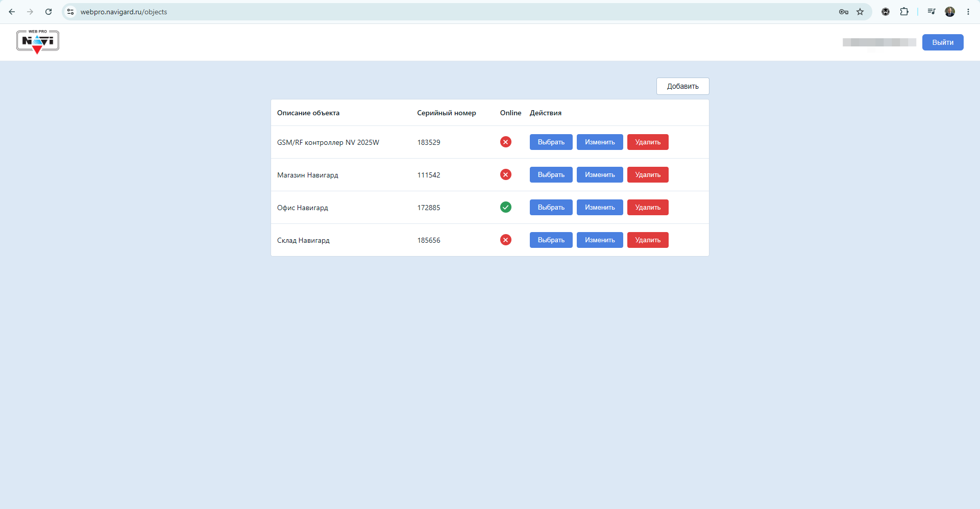Viewport: 980px width, 509px height.
Task: Delete GSM/RF контроллер NV 2025W via Удалить
Action: tap(648, 142)
